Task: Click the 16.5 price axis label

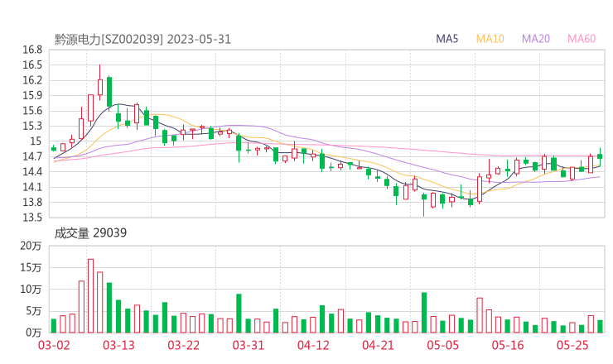Action: (x=32, y=65)
